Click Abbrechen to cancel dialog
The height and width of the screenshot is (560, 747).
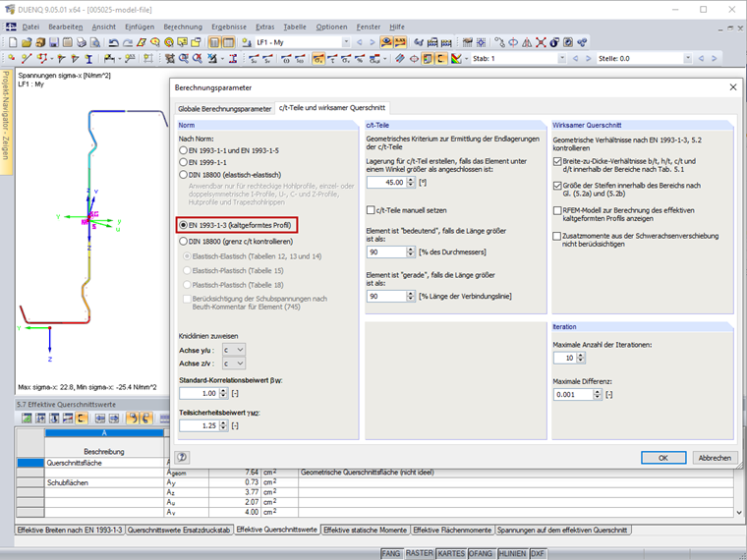pos(715,458)
